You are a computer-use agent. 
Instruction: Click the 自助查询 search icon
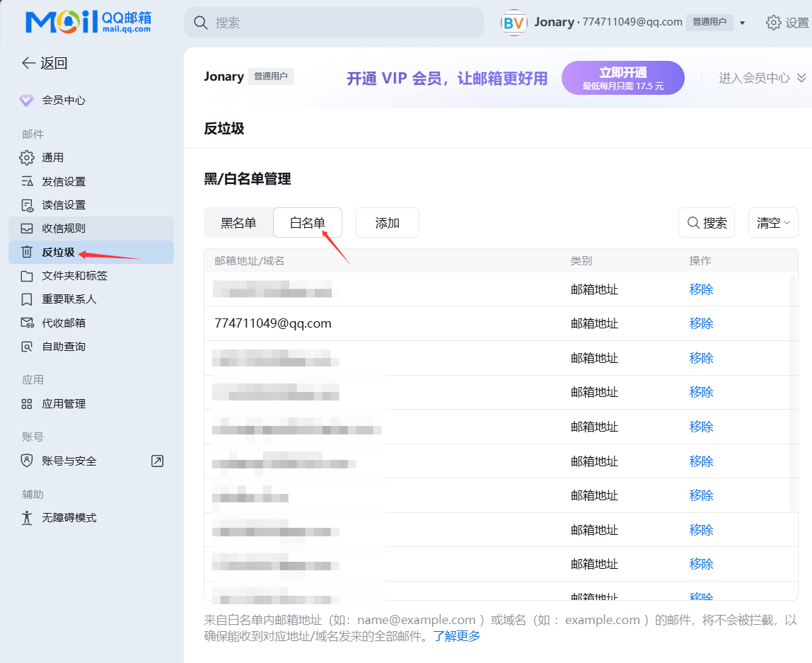[x=26, y=347]
